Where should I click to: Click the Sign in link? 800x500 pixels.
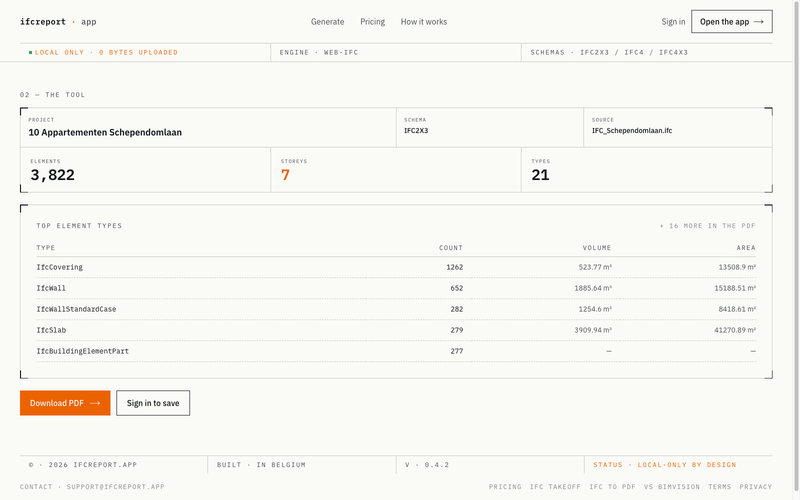click(673, 22)
